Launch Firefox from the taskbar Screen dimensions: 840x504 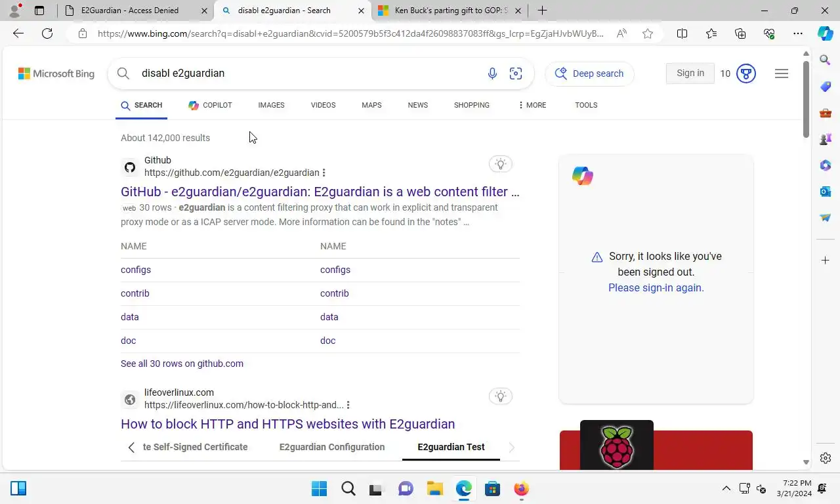tap(522, 488)
